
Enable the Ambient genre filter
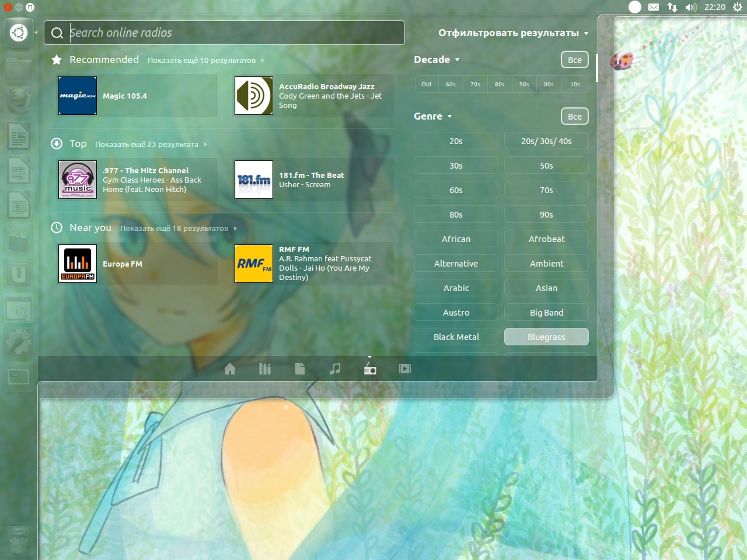[x=546, y=263]
